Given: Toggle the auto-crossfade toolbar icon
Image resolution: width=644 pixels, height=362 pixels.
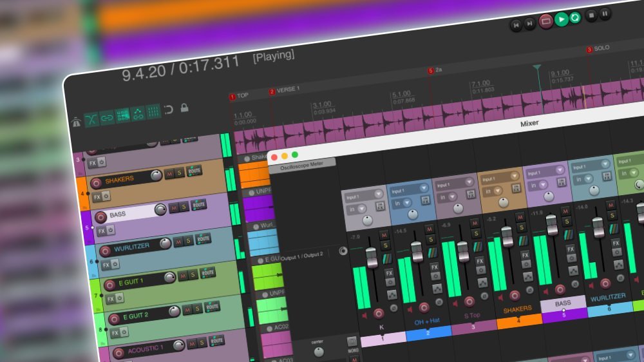Looking at the screenshot, I should pos(91,120).
